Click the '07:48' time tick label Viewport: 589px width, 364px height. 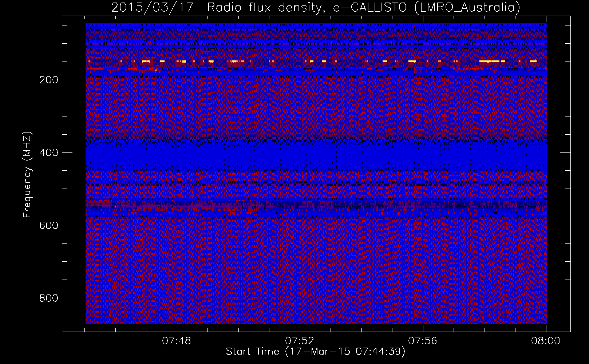(x=177, y=341)
